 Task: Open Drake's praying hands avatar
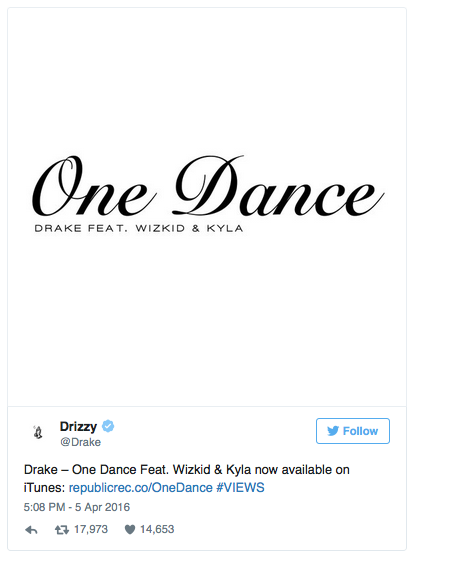click(x=38, y=432)
